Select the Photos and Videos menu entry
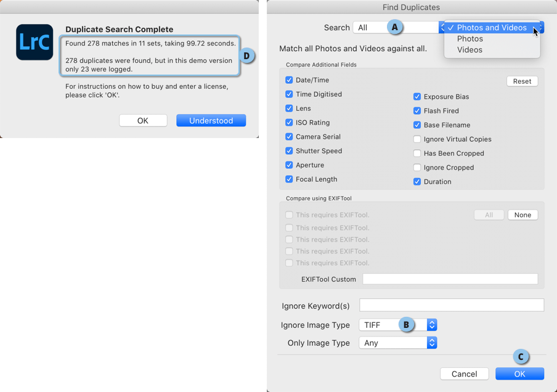This screenshot has height=392, width=557. pos(492,28)
